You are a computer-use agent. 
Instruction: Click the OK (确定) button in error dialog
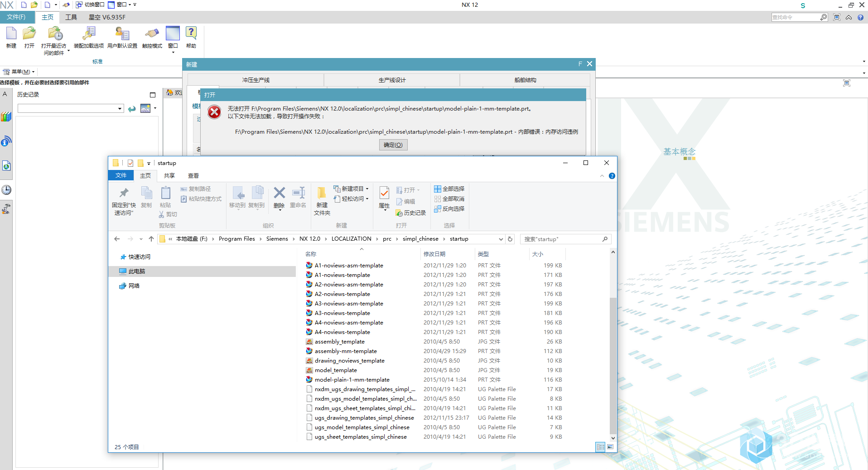point(393,145)
